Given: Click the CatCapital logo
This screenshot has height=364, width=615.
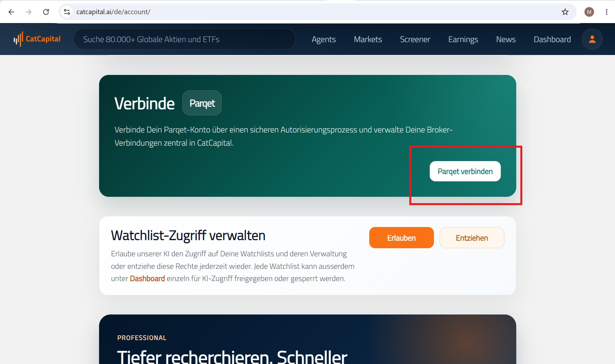Looking at the screenshot, I should click(37, 39).
